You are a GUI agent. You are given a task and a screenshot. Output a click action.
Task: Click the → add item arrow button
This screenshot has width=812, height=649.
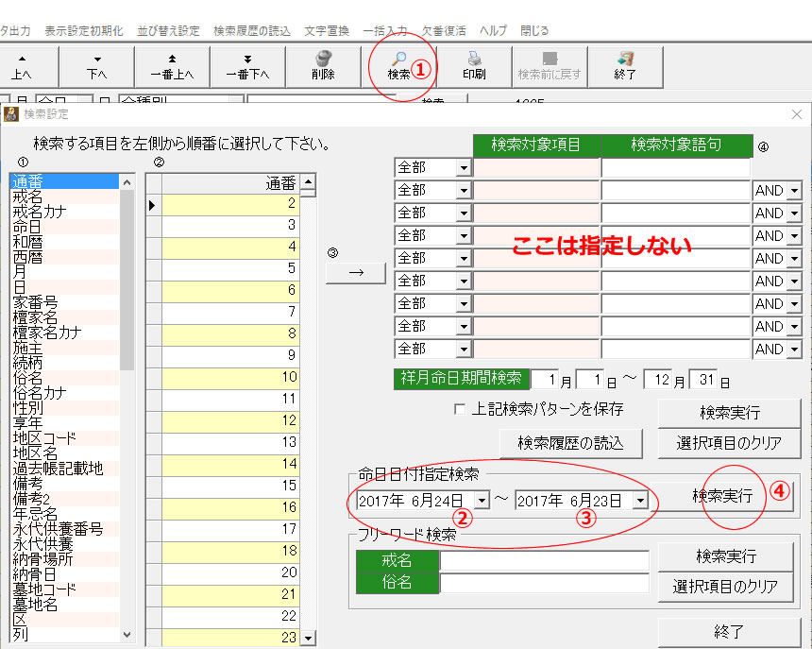pyautogui.click(x=356, y=273)
